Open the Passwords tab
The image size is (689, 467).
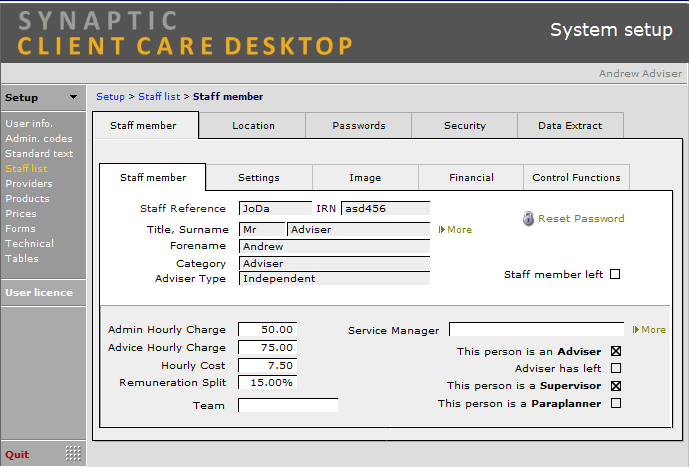(359, 125)
